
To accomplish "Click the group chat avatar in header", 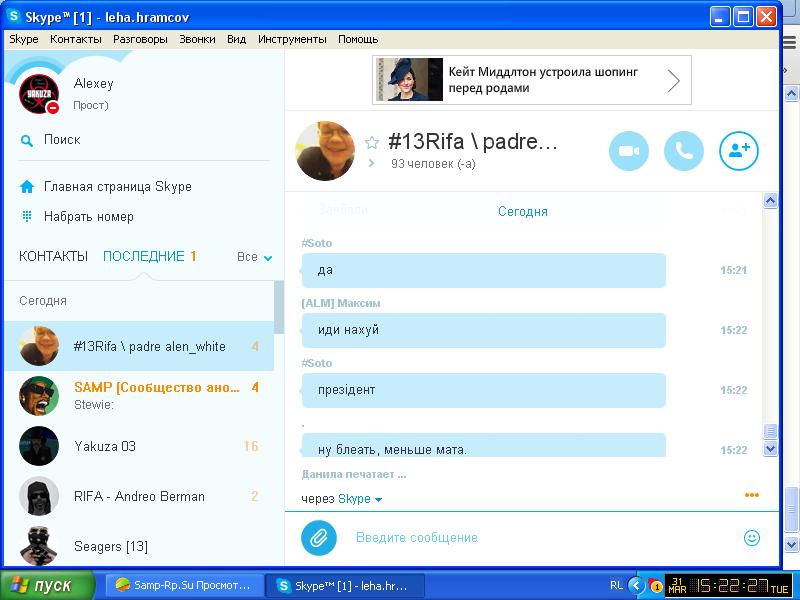I will click(x=326, y=151).
